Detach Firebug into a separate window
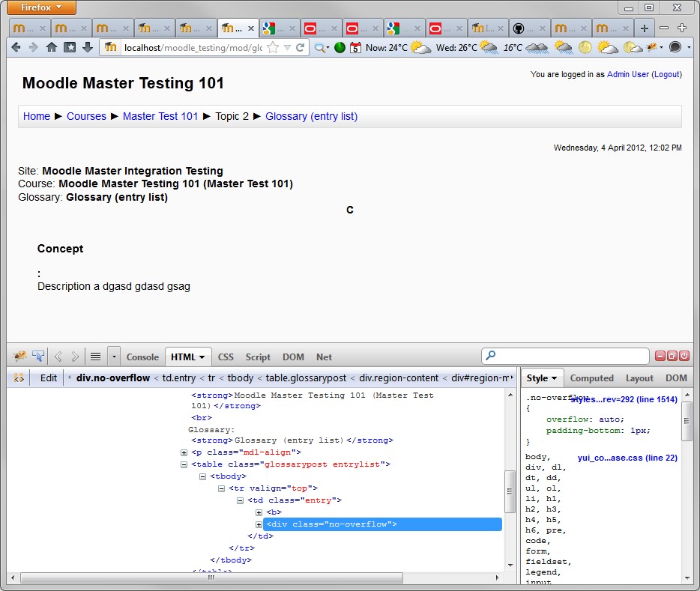This screenshot has height=591, width=700. point(672,356)
